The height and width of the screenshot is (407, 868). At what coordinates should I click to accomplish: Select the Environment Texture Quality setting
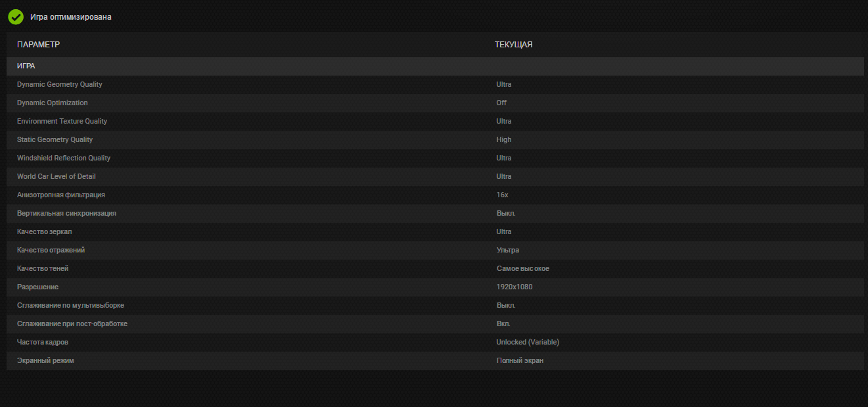[62, 121]
